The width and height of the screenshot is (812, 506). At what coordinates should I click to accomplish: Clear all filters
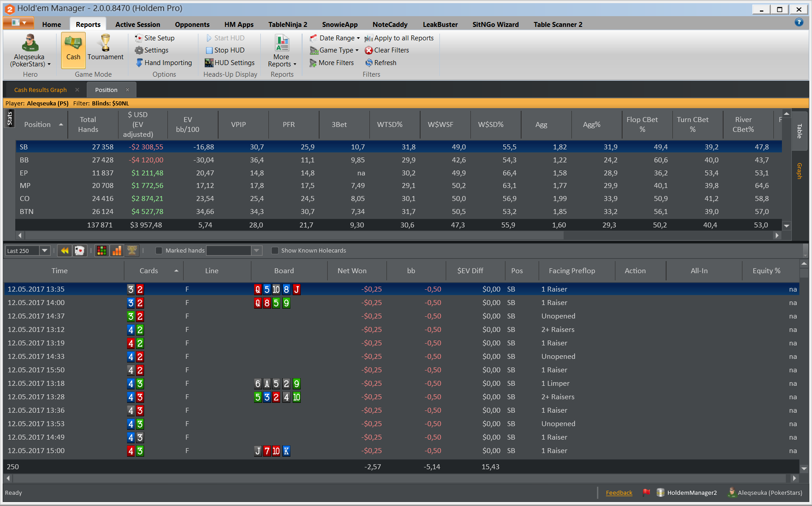pos(387,50)
